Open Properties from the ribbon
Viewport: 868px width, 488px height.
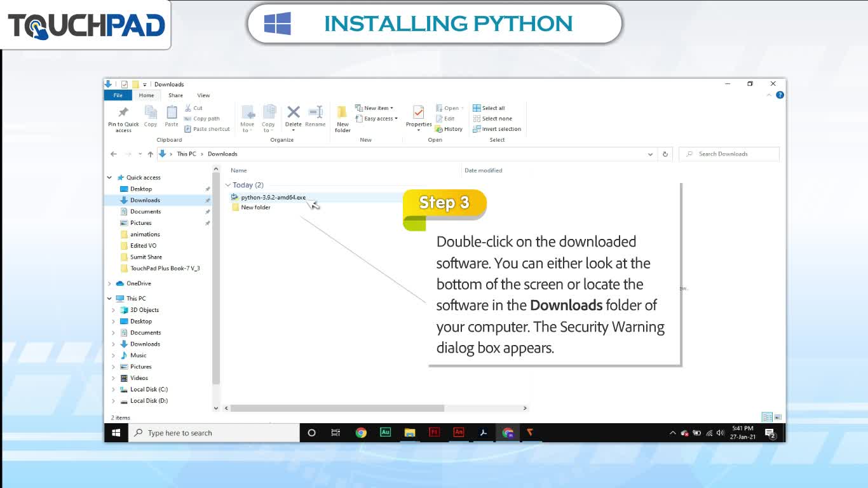click(x=419, y=117)
